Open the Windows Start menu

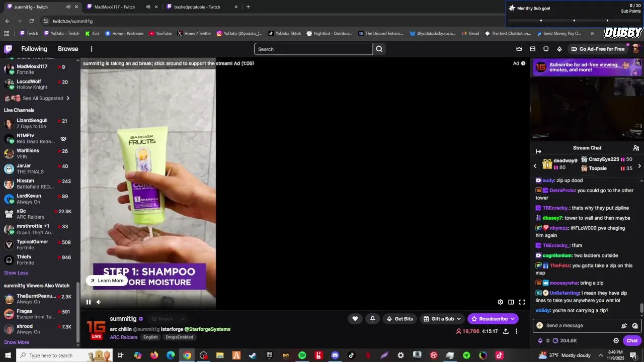[8, 355]
